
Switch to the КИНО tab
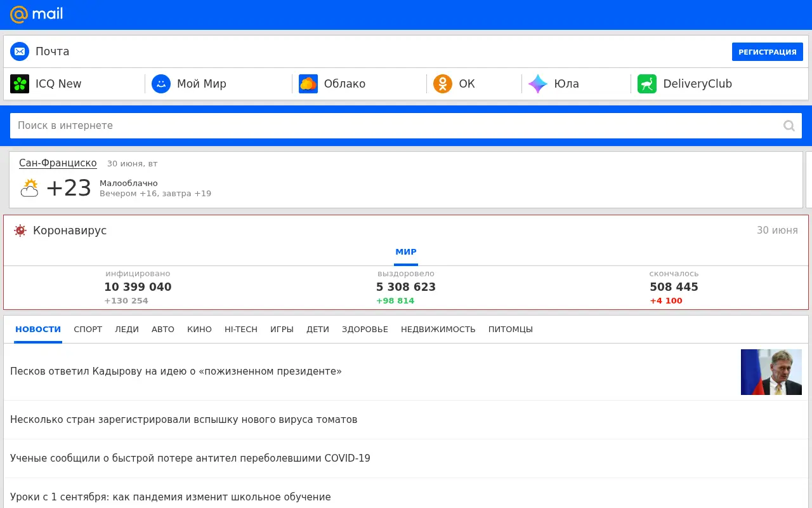pos(199,330)
